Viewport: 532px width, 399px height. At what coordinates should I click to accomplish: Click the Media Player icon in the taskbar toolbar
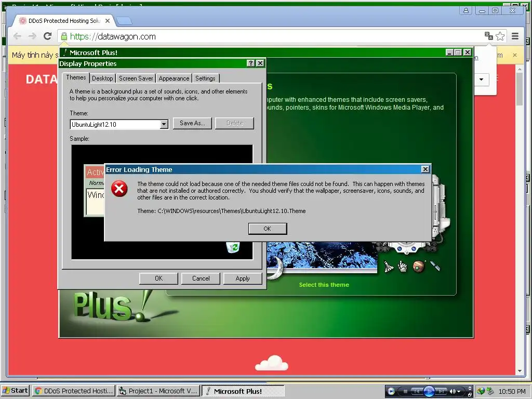pyautogui.click(x=391, y=391)
